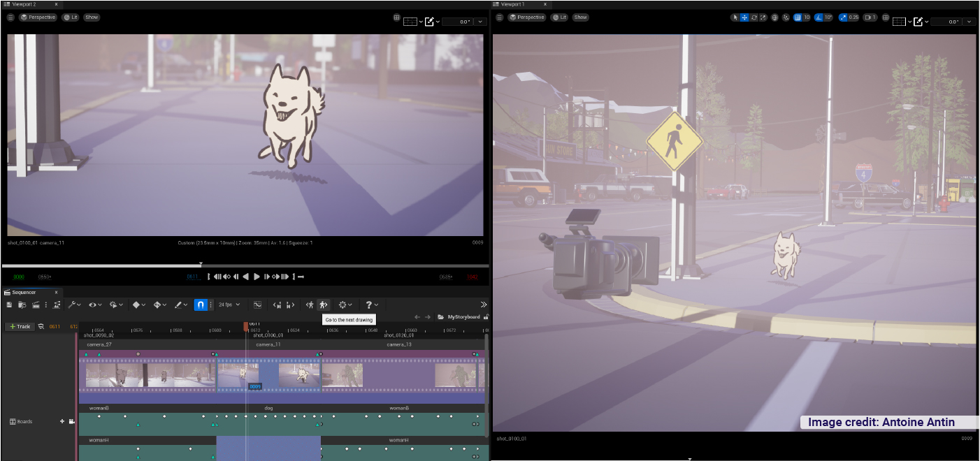Expand the Sequencer help question-mark dropdown
This screenshot has width=980, height=461.
pos(371,305)
